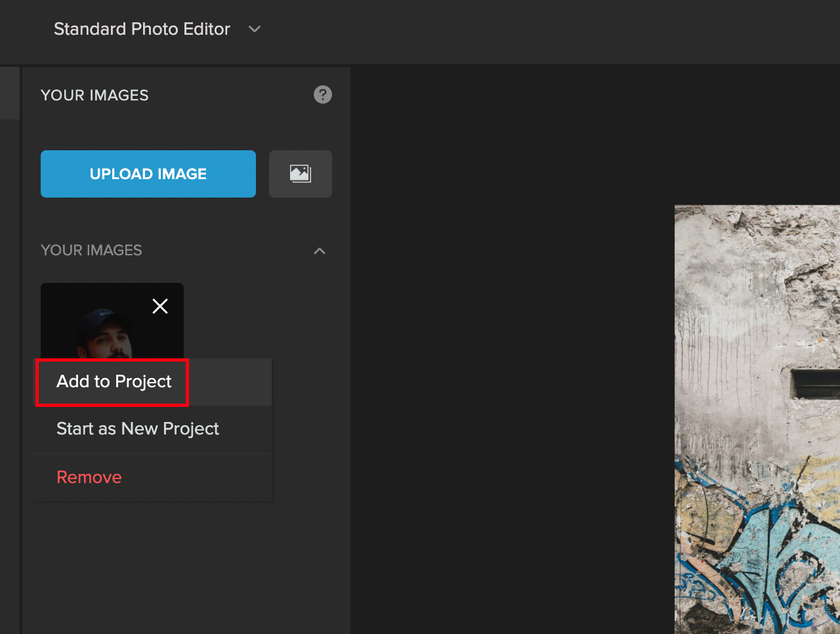The height and width of the screenshot is (634, 840).
Task: Click the graffiti wall image on canvas
Action: tap(755, 420)
